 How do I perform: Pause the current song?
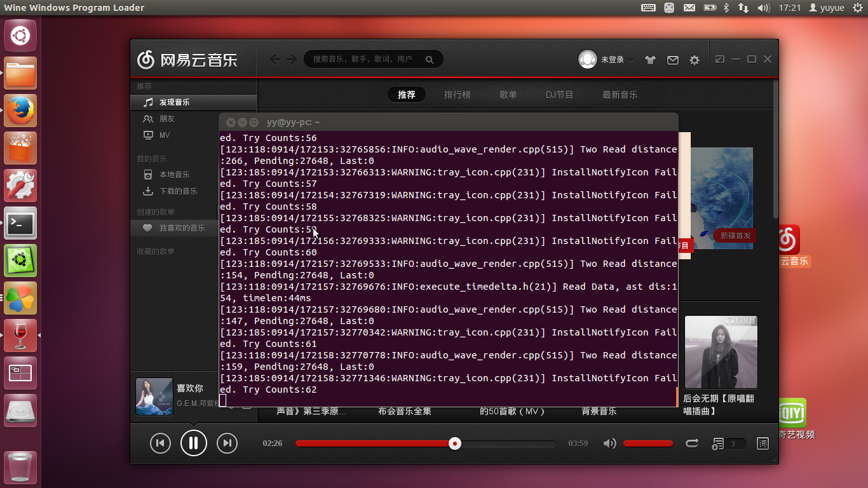194,443
